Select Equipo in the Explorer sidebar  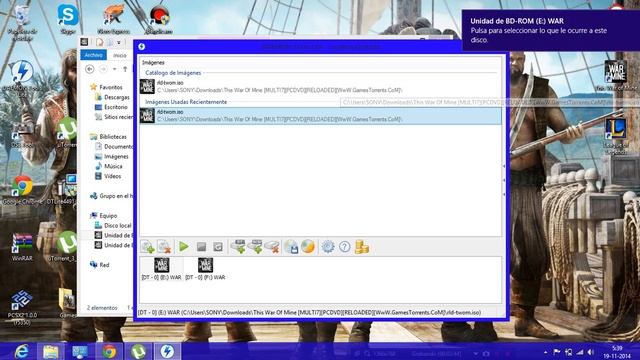(x=104, y=216)
